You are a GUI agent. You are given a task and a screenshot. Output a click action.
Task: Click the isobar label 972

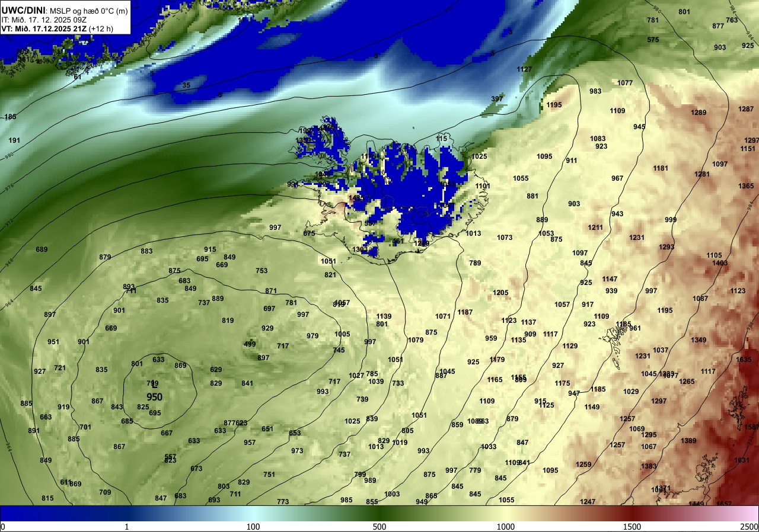(8, 223)
